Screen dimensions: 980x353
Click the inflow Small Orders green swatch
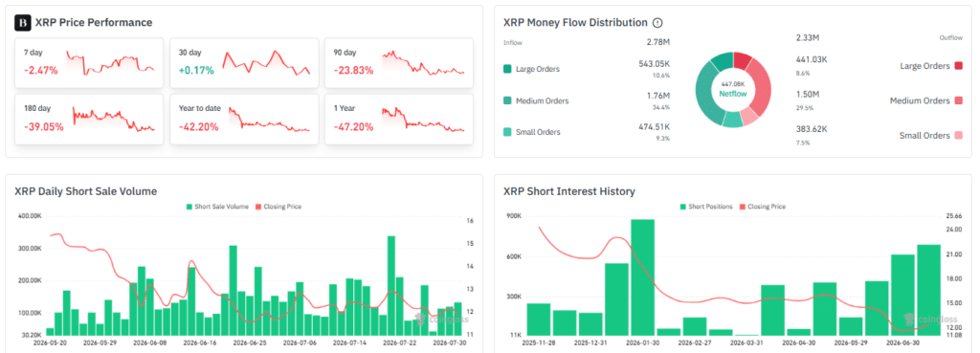507,132
